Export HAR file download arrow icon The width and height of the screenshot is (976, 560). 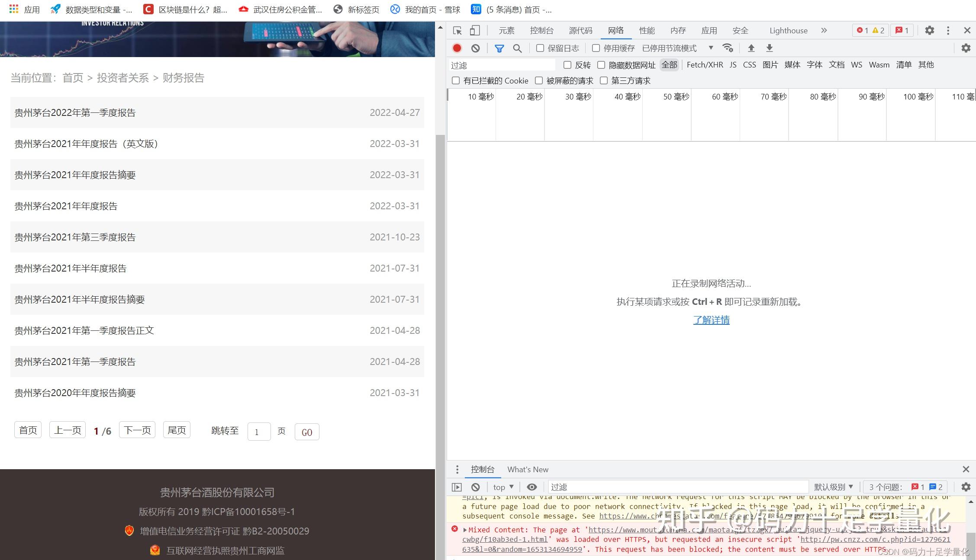(x=769, y=48)
